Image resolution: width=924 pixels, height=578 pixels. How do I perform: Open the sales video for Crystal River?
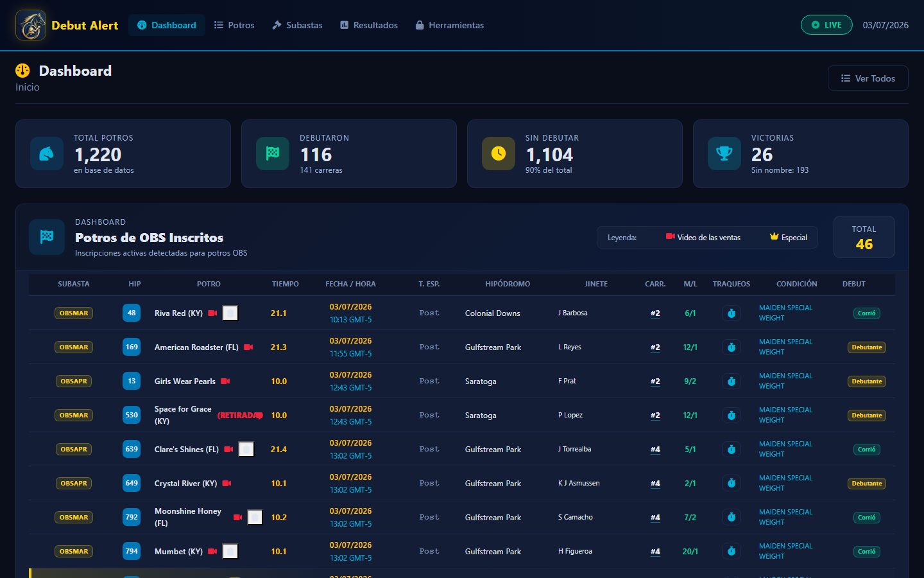click(227, 484)
